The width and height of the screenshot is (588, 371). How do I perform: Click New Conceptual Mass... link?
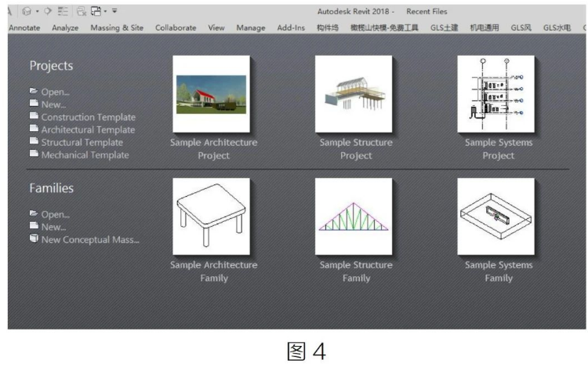pyautogui.click(x=90, y=240)
